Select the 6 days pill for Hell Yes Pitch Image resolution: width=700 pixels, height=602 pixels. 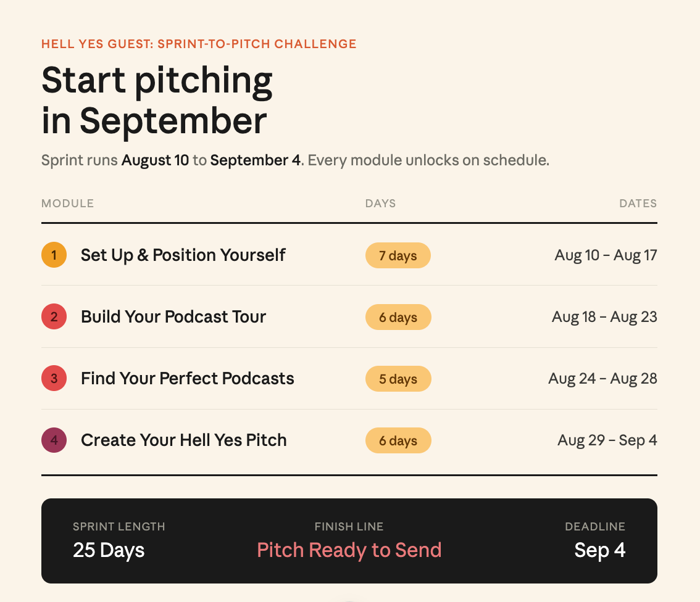(x=398, y=440)
